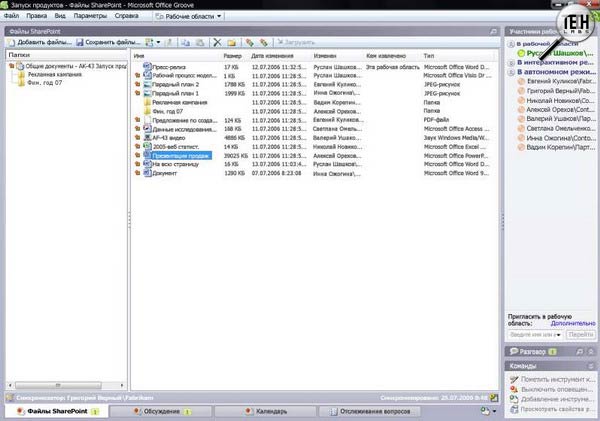This screenshot has width=600, height=421.
Task: Click the Документ file icon
Action: click(147, 173)
